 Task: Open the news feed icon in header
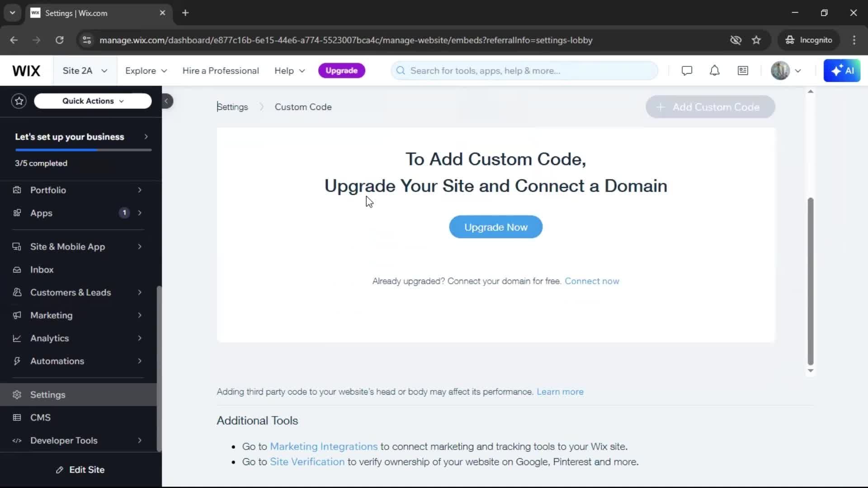[x=743, y=71]
